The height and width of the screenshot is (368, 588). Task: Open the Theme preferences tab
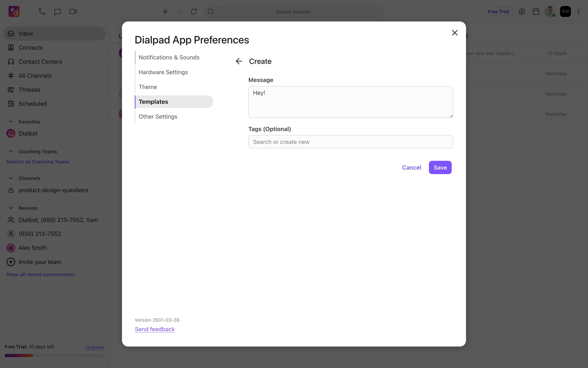148,87
